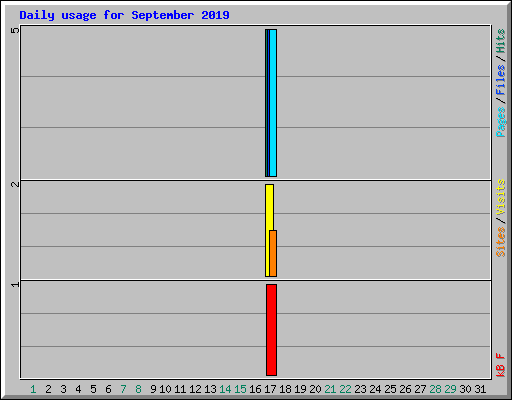Click green weekend day "22" on the x-axis
Image resolution: width=512 pixels, height=400 pixels.
pyautogui.click(x=345, y=389)
